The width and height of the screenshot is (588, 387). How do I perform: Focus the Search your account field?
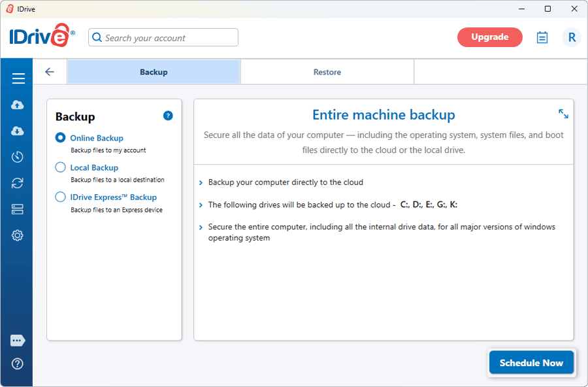pyautogui.click(x=163, y=37)
